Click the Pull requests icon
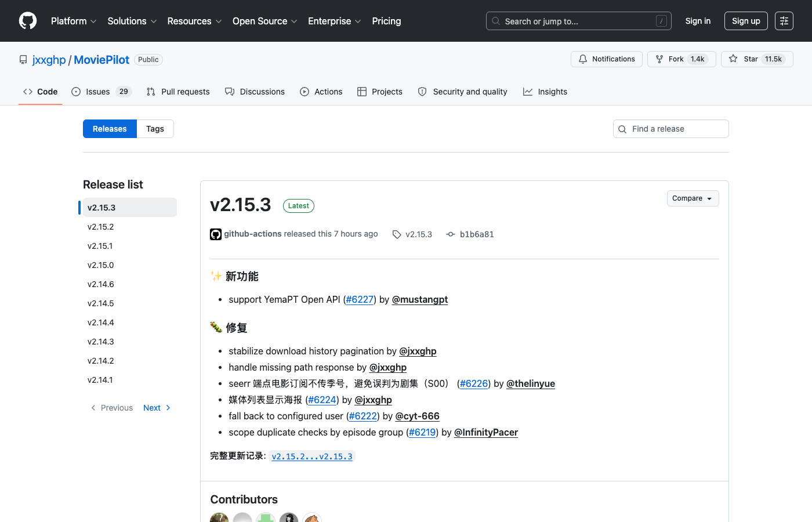 [151, 92]
